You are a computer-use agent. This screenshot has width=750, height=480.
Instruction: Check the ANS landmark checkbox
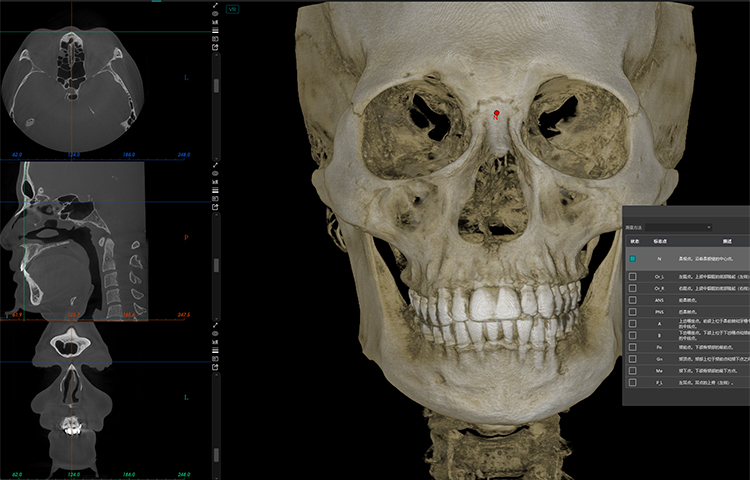pos(633,299)
